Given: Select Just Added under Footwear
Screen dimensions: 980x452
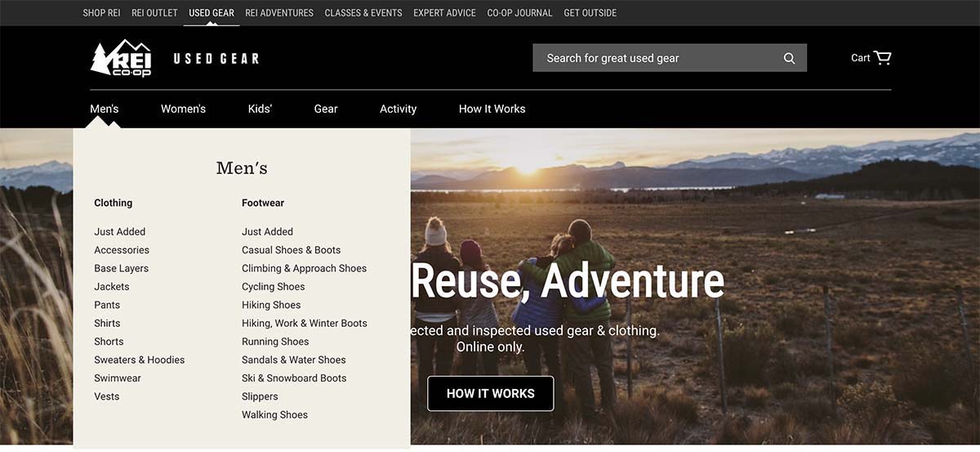Looking at the screenshot, I should [267, 231].
